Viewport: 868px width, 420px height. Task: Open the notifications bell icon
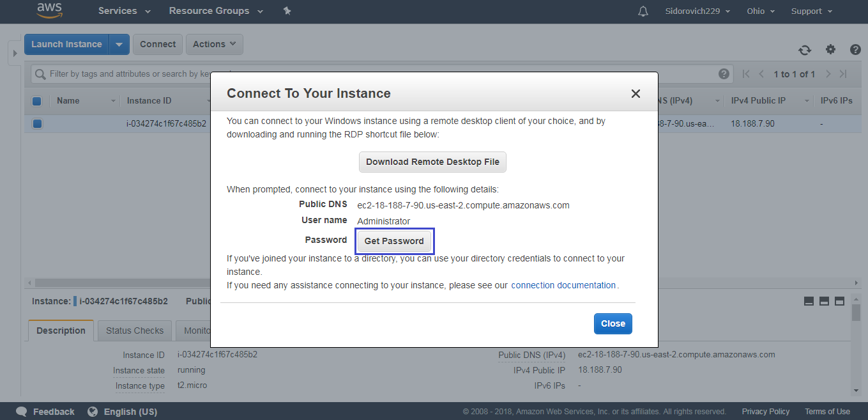click(643, 12)
